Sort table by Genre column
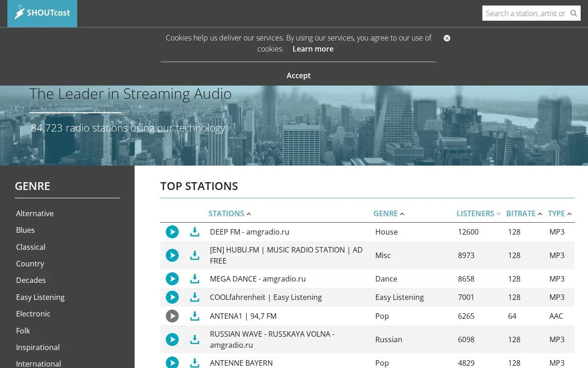Viewport: 588px width, 368px height. pos(389,213)
